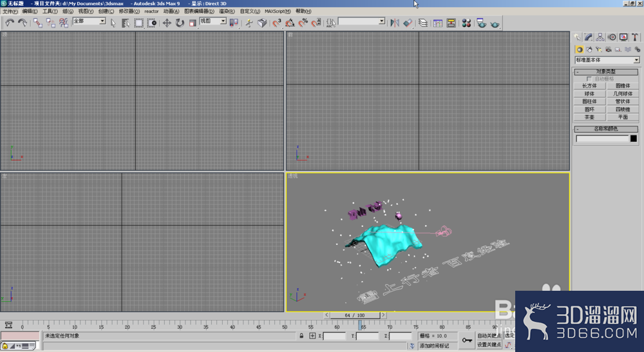Click the time slider '64 / 100'
Image resolution: width=644 pixels, height=352 pixels.
tap(355, 315)
